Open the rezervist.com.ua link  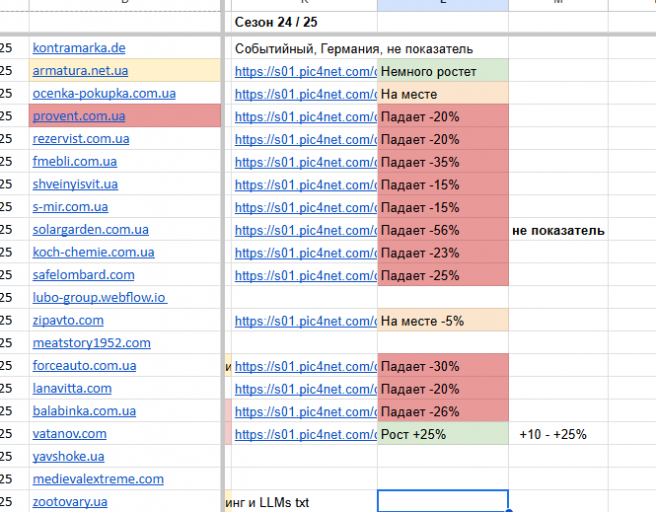81,138
